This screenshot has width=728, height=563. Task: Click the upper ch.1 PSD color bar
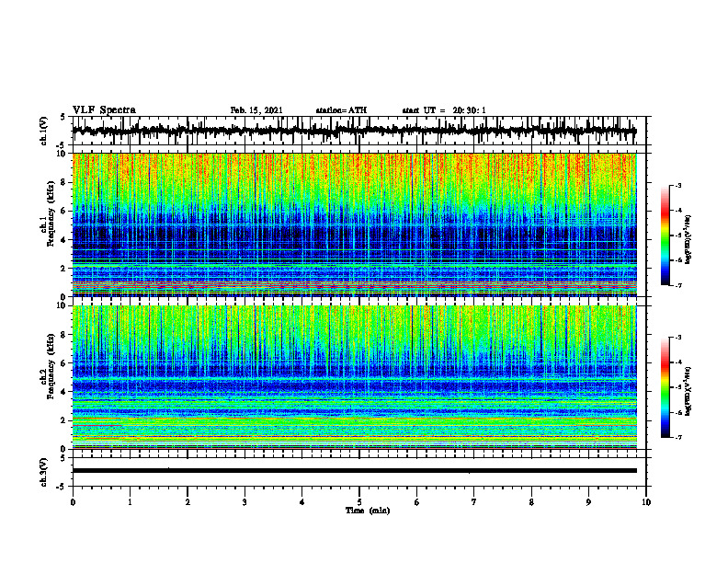coord(665,236)
